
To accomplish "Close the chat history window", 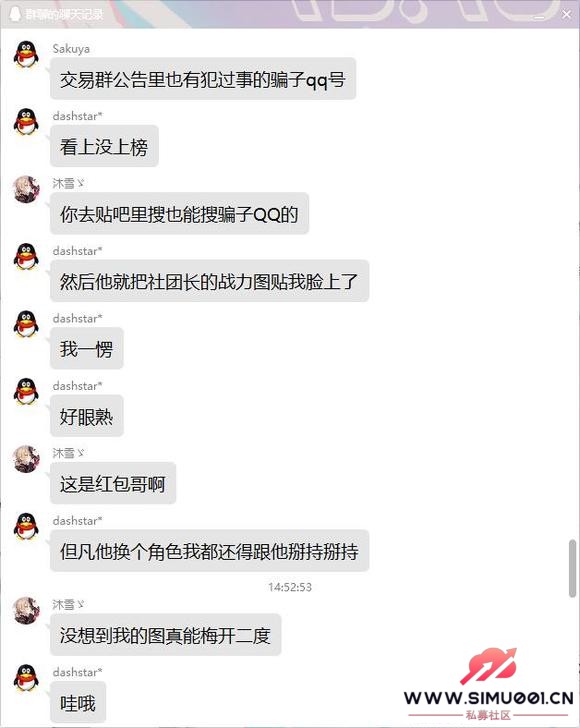I will click(x=567, y=14).
